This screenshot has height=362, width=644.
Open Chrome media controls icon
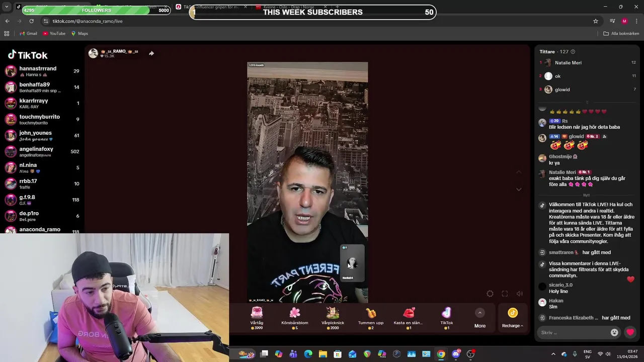click(612, 21)
